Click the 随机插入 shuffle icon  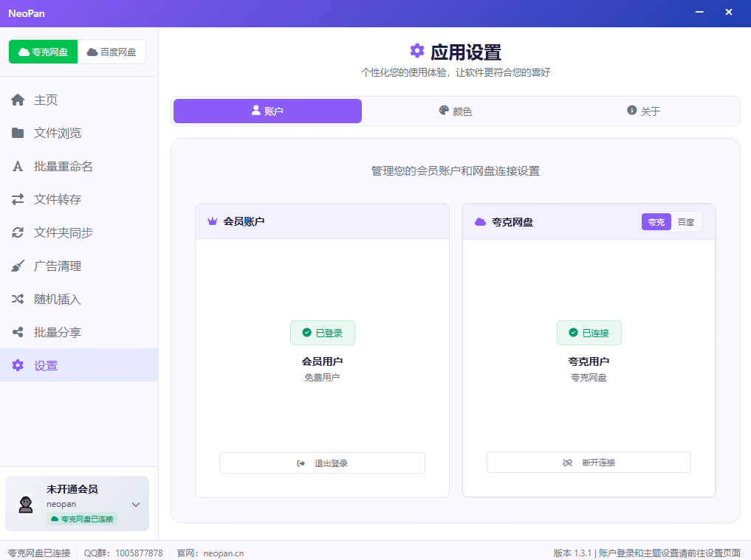(x=18, y=300)
